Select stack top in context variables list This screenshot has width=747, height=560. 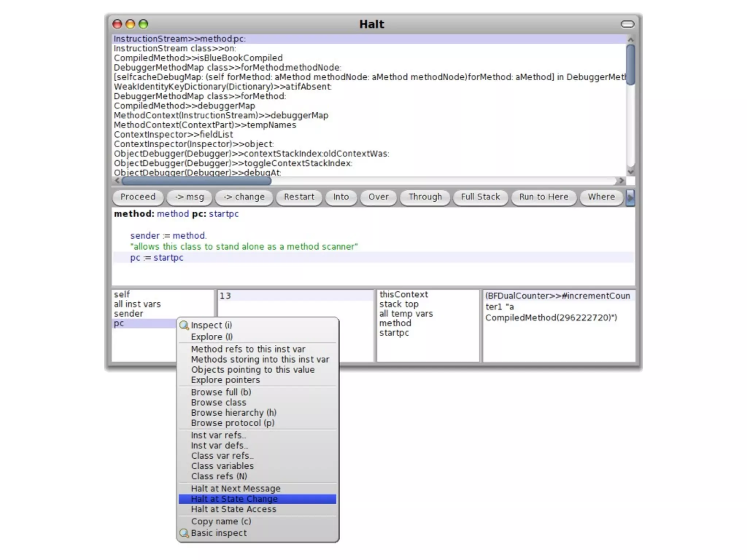coord(399,304)
